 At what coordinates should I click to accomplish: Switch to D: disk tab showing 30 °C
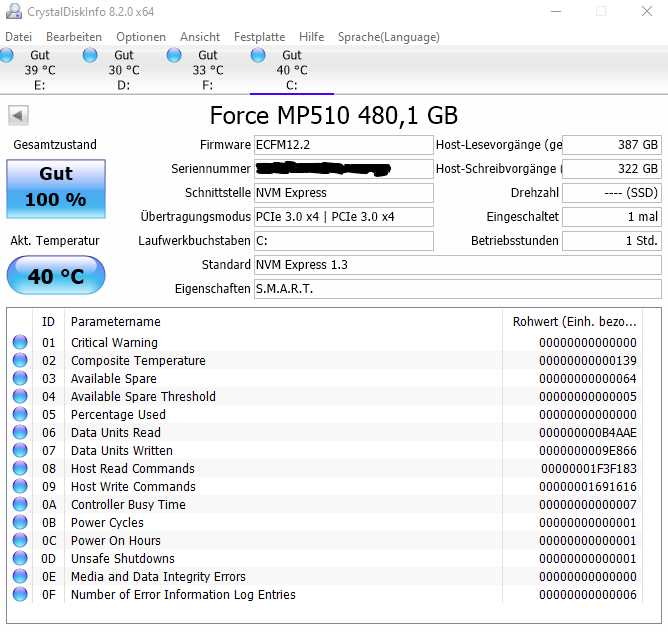124,70
